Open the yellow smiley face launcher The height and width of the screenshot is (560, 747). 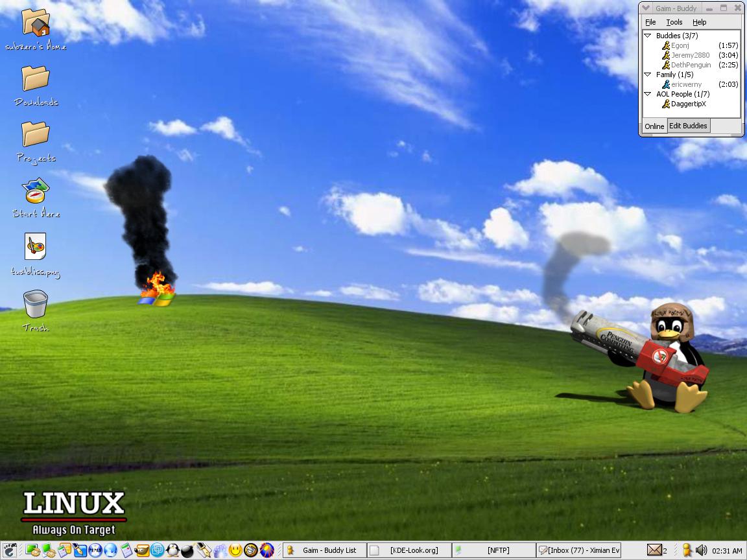pos(235,550)
